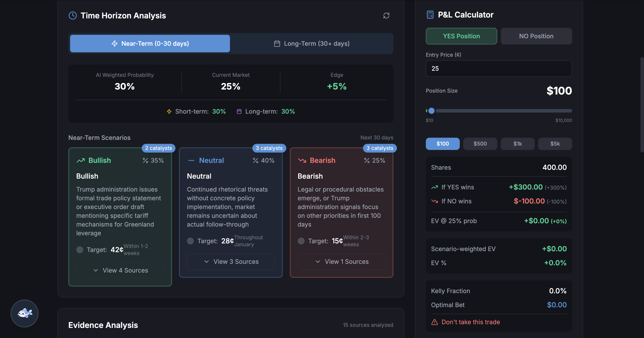Click the Entry Price input field
This screenshot has width=644, height=338.
(x=499, y=69)
